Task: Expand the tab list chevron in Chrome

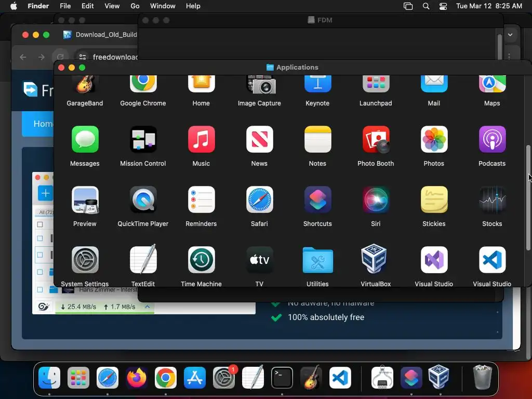Action: pos(510,35)
